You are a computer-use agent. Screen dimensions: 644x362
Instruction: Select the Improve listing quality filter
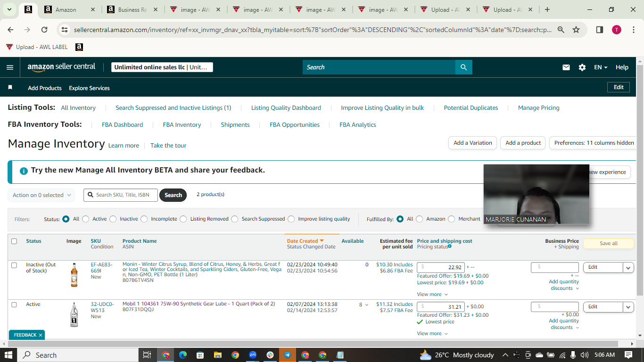pos(291,219)
